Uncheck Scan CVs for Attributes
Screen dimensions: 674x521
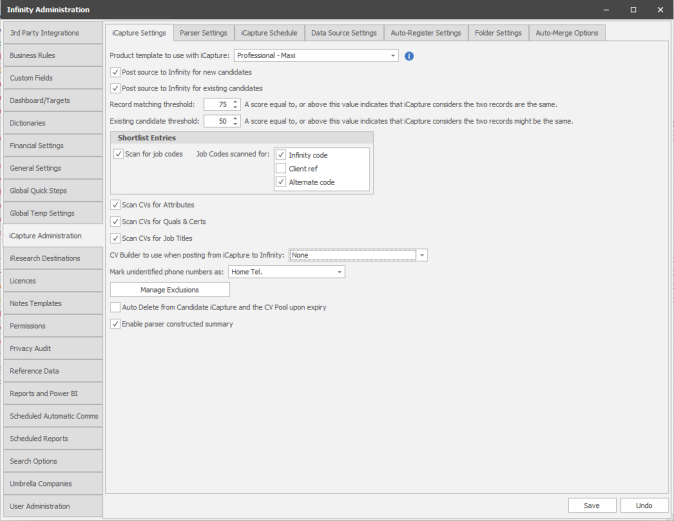pyautogui.click(x=115, y=204)
